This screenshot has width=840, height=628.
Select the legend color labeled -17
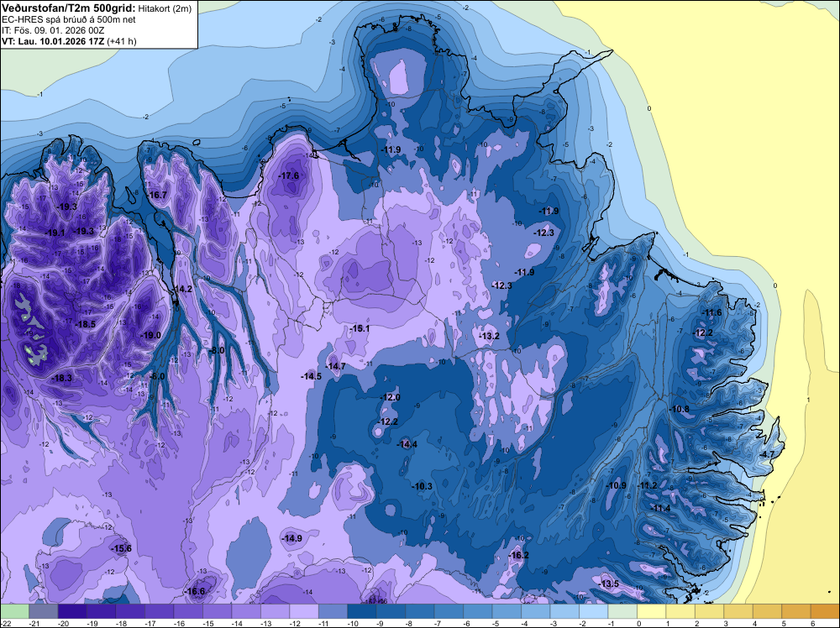[x=159, y=611]
